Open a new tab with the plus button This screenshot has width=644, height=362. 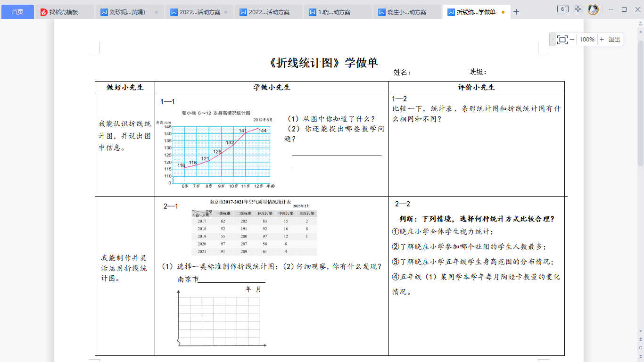point(516,12)
